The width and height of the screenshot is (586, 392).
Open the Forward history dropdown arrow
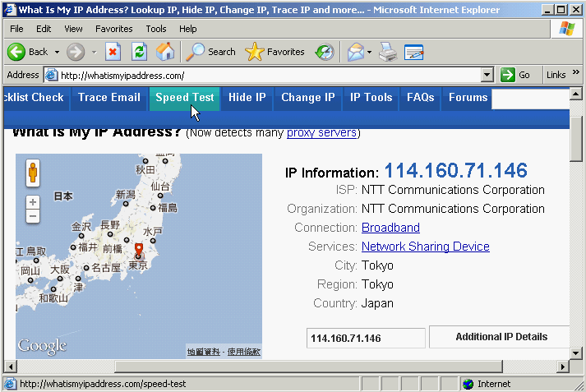[x=95, y=52]
